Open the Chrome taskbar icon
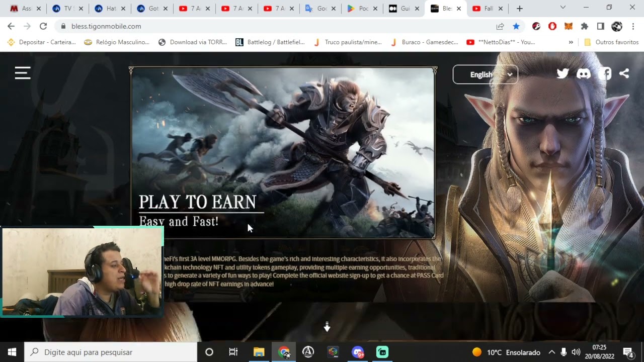This screenshot has width=644, height=362. click(x=284, y=352)
